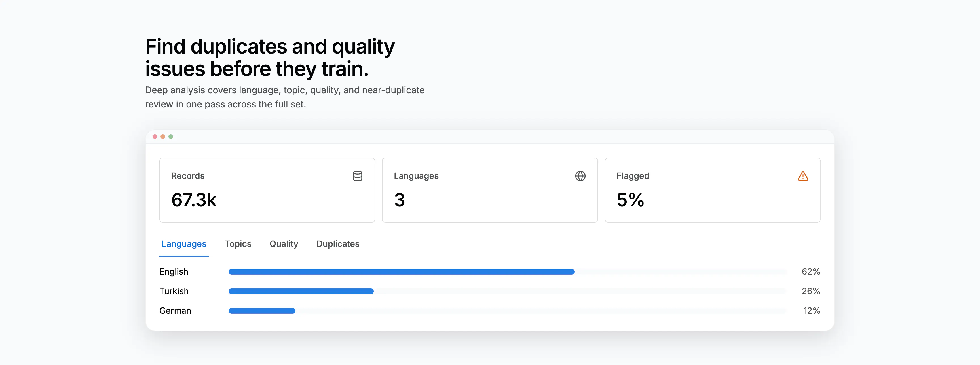980x365 pixels.
Task: Click the red window dot
Action: (x=155, y=137)
